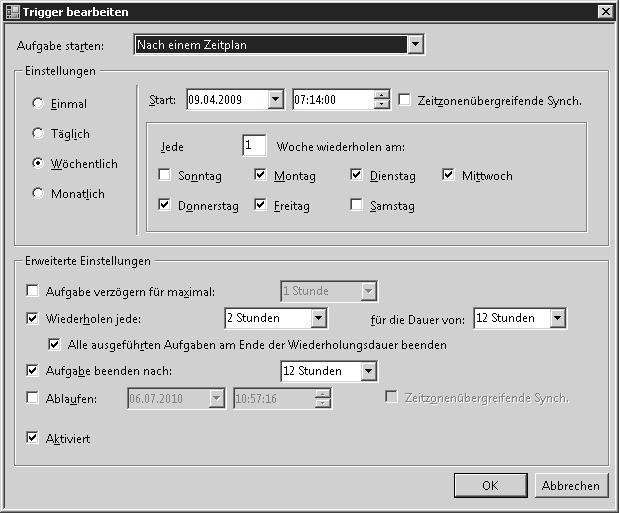
Task: Toggle the Wiederholen jede checkbox
Action: click(x=32, y=318)
